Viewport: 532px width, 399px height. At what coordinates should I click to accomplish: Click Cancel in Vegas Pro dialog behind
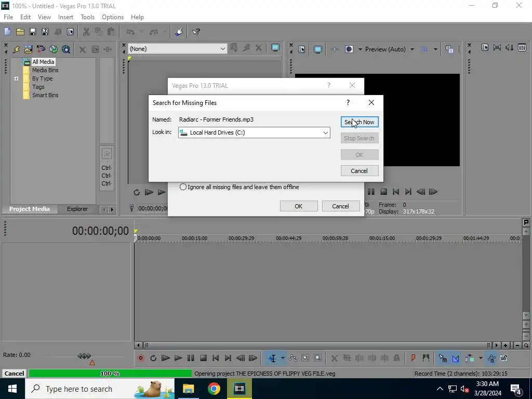click(x=341, y=206)
